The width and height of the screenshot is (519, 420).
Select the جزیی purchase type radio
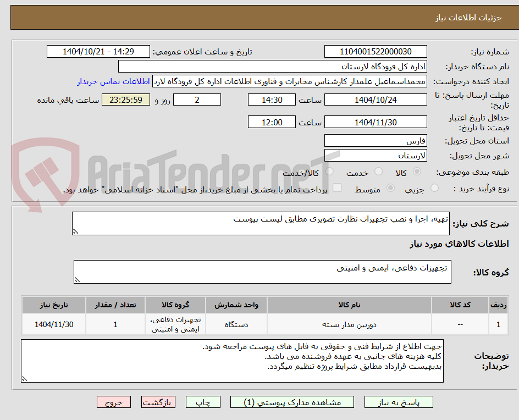434,188
